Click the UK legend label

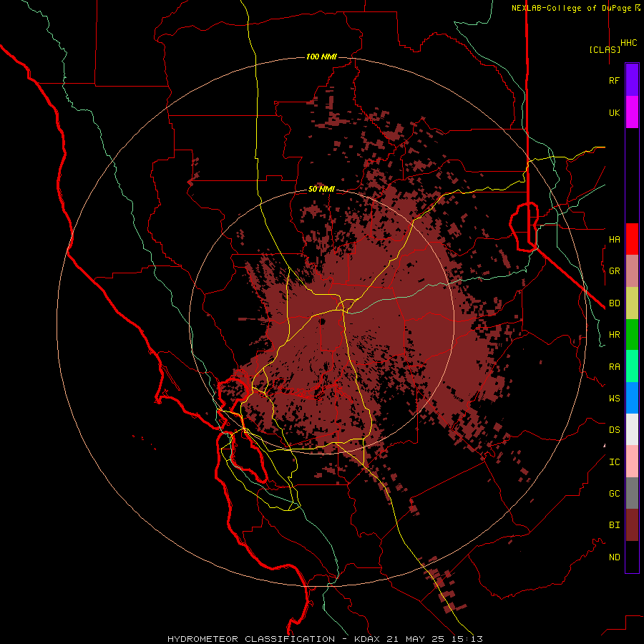[615, 112]
